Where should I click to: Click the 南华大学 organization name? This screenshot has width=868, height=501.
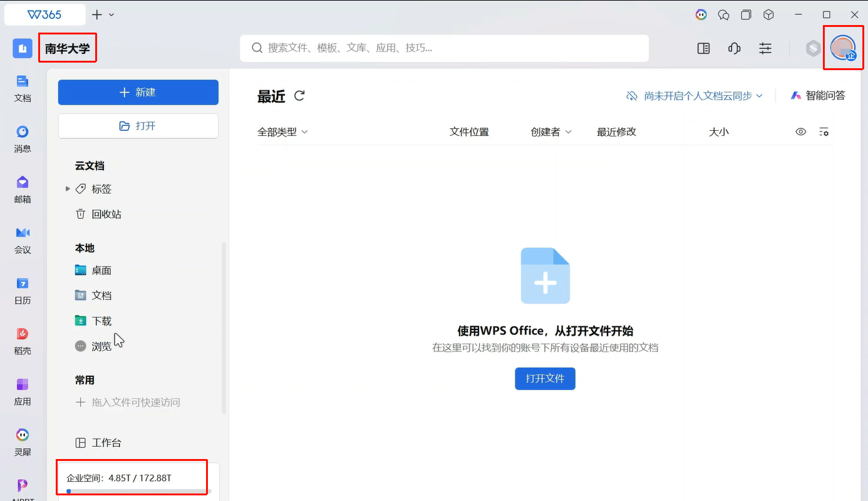(67, 48)
